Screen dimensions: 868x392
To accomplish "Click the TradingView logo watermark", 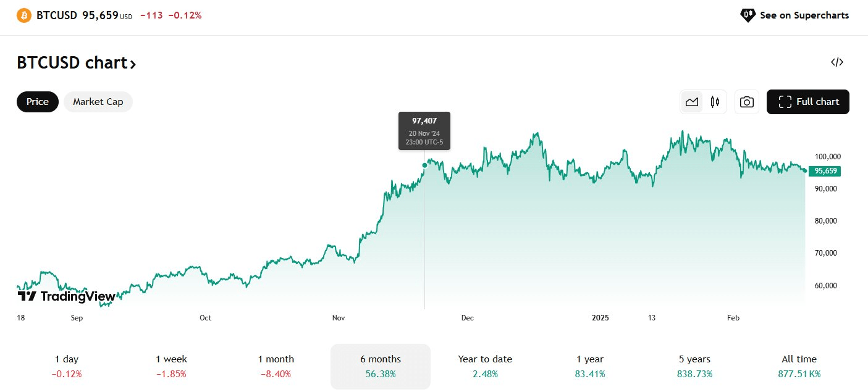I will point(66,296).
